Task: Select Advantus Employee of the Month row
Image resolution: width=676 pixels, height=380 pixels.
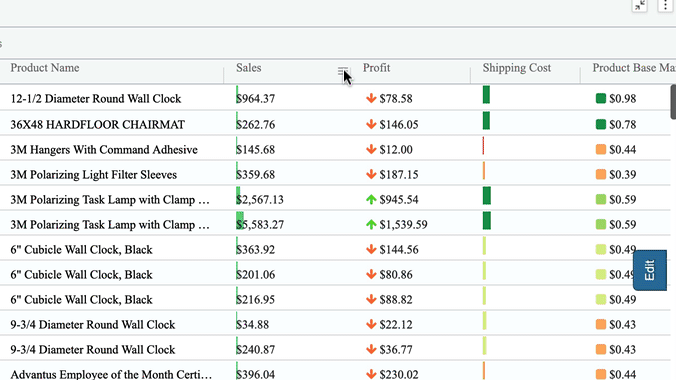Action: point(111,374)
